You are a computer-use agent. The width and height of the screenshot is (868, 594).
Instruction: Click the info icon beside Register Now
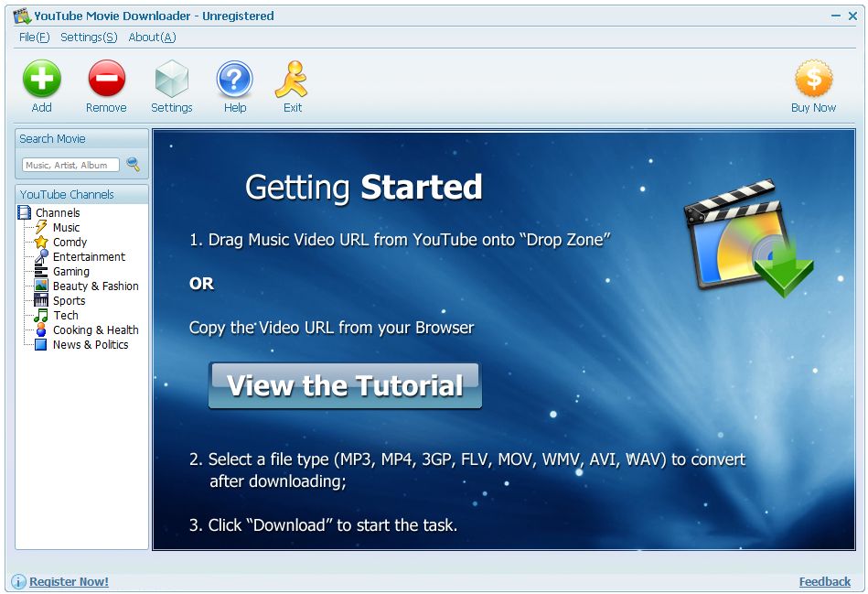click(19, 581)
